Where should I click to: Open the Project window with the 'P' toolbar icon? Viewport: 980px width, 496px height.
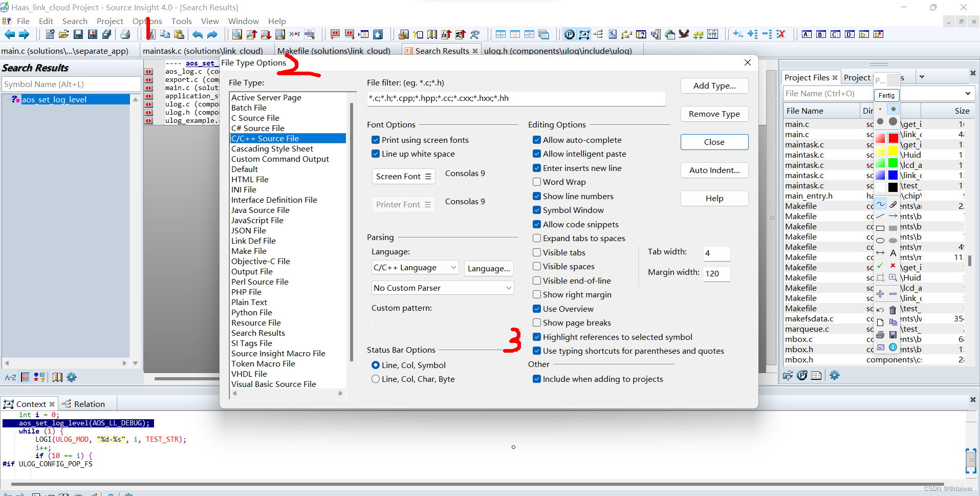(569, 34)
